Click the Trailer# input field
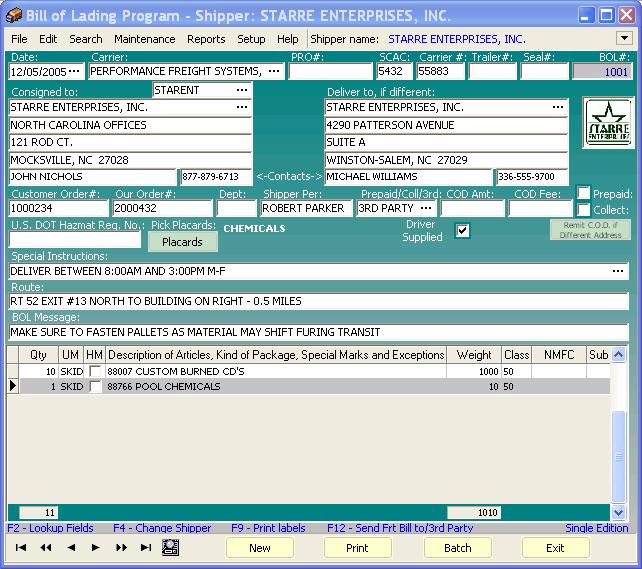The height and width of the screenshot is (569, 642). [493, 71]
